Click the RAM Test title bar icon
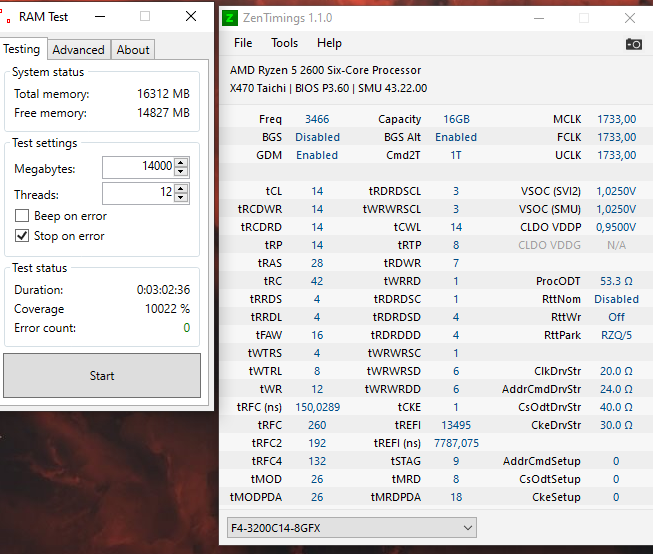This screenshot has height=554, width=653. click(x=5, y=17)
